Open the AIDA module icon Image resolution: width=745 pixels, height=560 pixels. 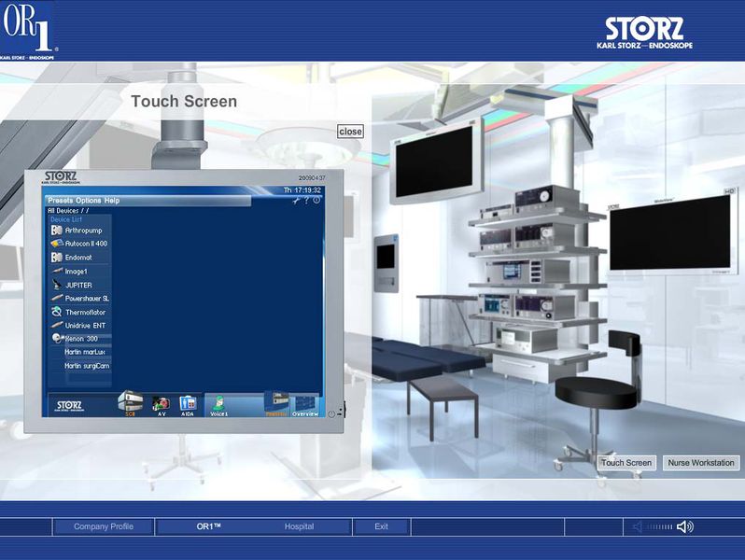coord(188,406)
